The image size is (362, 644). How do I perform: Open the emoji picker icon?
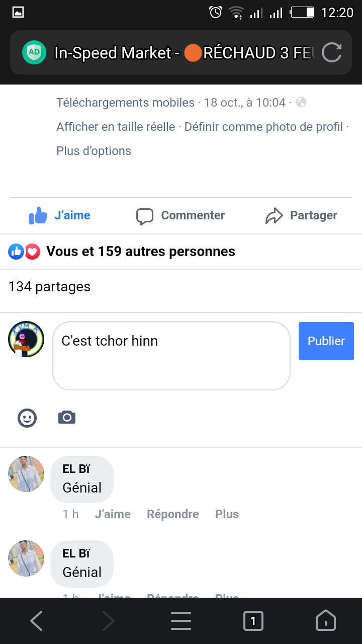tap(27, 418)
